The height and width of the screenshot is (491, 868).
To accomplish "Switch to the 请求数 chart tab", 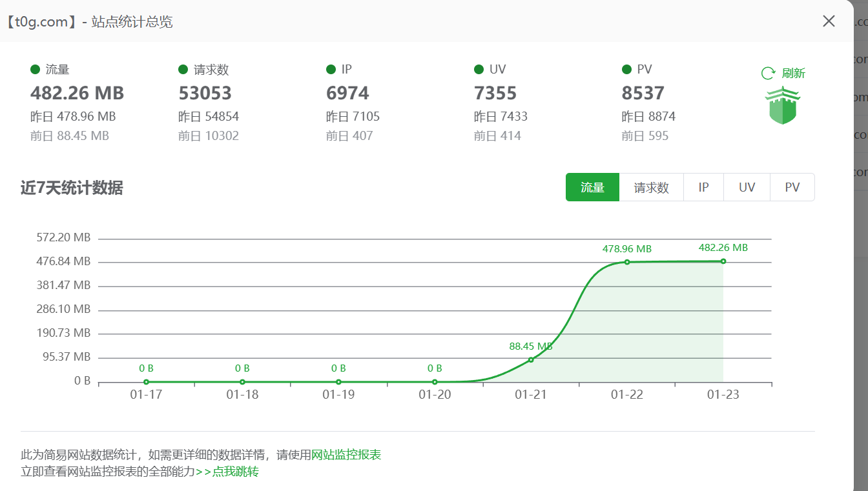I will [652, 186].
